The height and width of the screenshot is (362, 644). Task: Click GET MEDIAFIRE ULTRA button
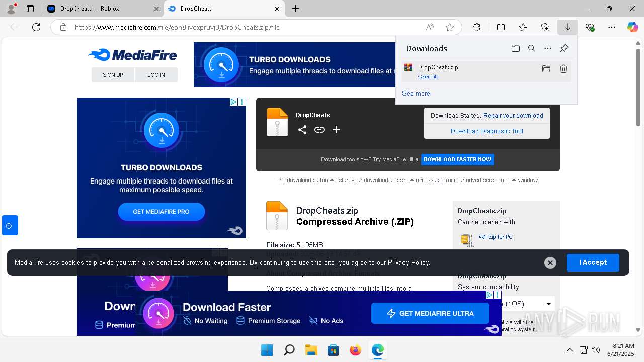[x=430, y=313]
